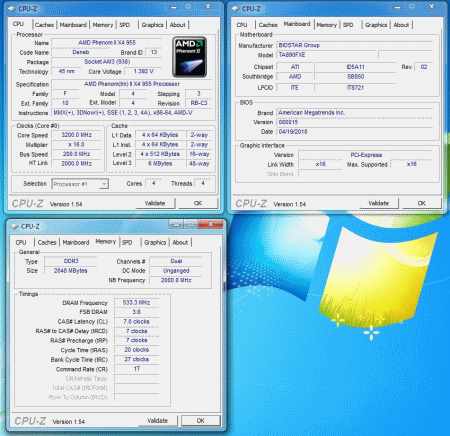Click the '1.392 V' core voltage value
The width and height of the screenshot is (450, 436).
[x=144, y=71]
